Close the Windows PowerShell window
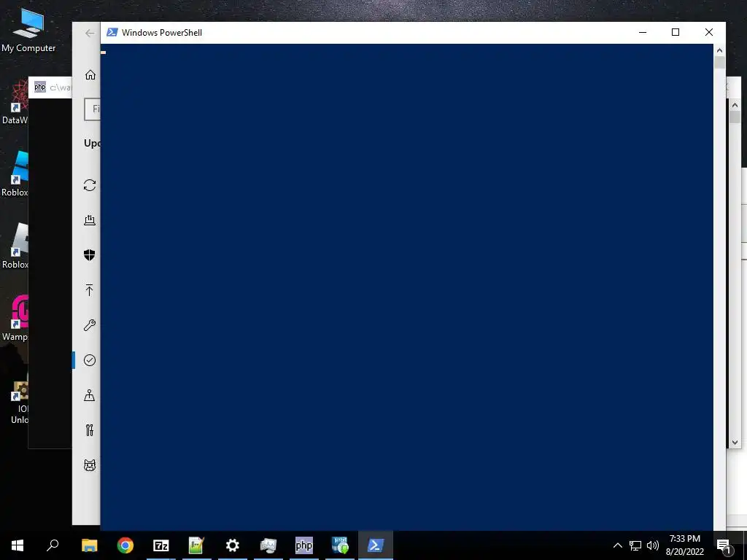The height and width of the screenshot is (560, 747). [709, 32]
